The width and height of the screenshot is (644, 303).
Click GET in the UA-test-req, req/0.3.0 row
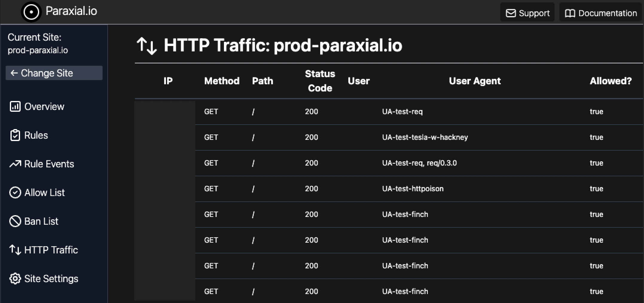pos(211,163)
